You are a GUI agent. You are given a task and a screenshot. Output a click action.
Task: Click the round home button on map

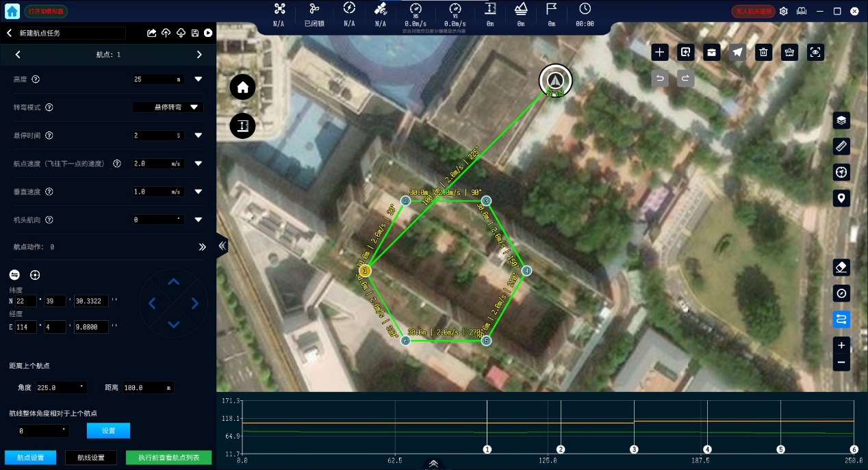[242, 87]
